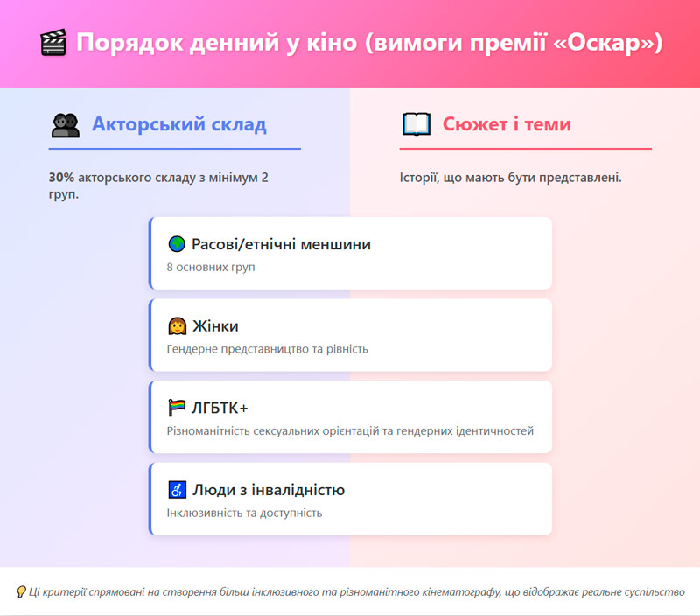Open the Акторський склад section header

tap(179, 123)
